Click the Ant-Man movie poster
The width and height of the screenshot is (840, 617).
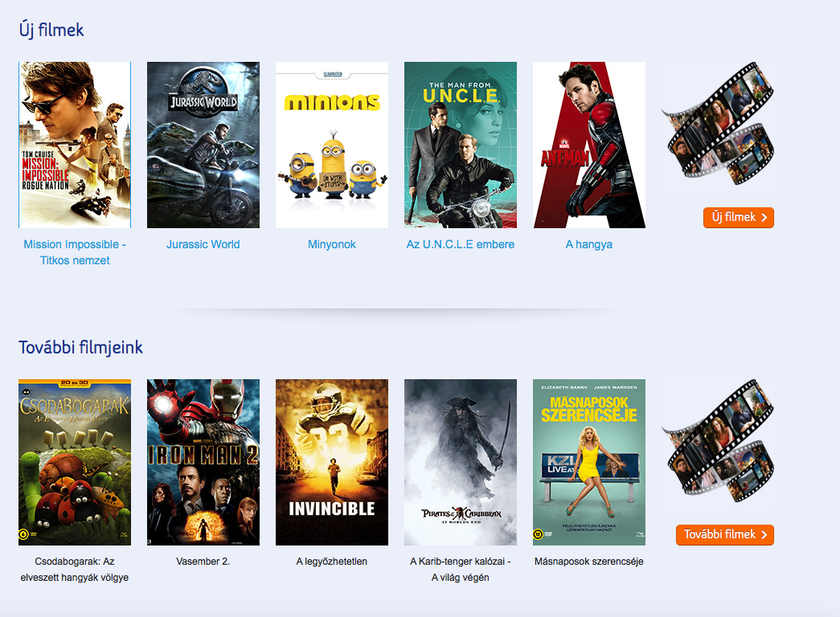click(x=589, y=145)
